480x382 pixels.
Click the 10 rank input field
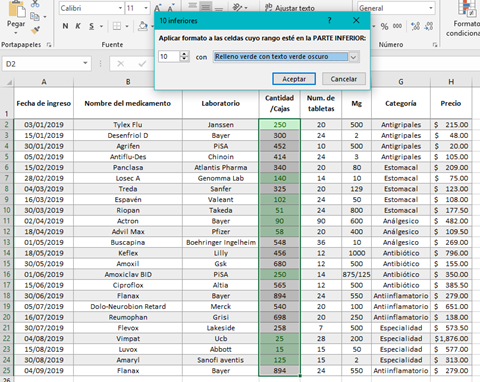click(x=169, y=57)
